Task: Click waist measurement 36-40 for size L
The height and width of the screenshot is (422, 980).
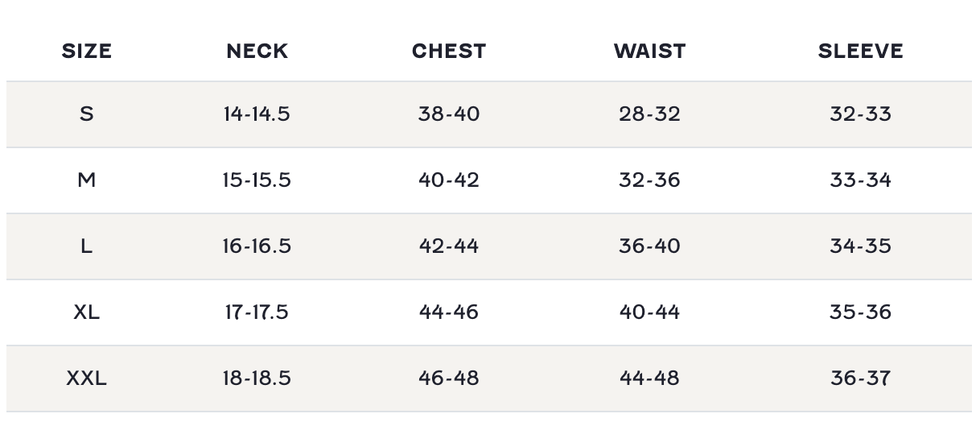Action: (x=649, y=246)
